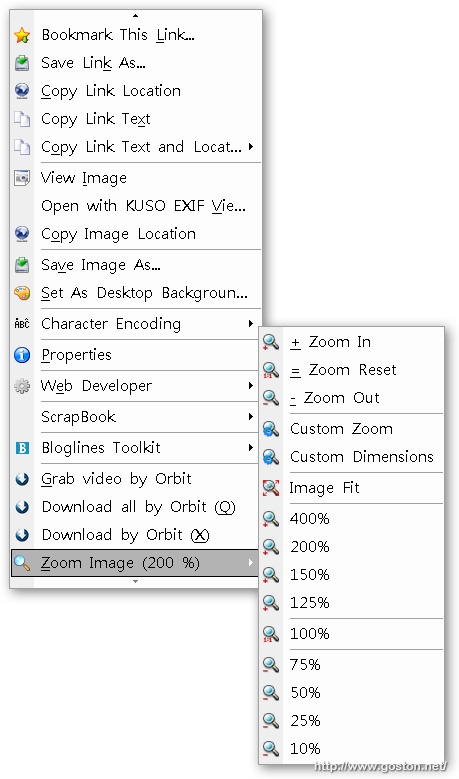This screenshot has width=459, height=779.
Task: Click the menu scroll-down arrow at bottom
Action: (136, 581)
